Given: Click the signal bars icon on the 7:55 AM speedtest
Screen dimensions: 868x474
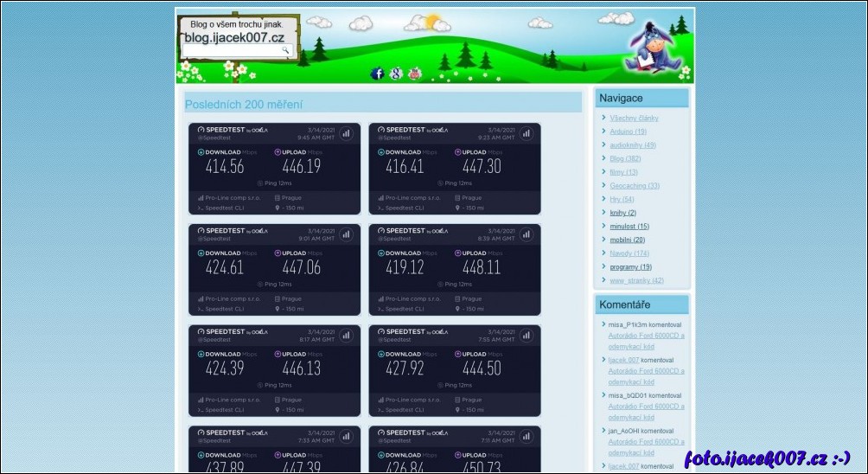Looking at the screenshot, I should [x=526, y=335].
